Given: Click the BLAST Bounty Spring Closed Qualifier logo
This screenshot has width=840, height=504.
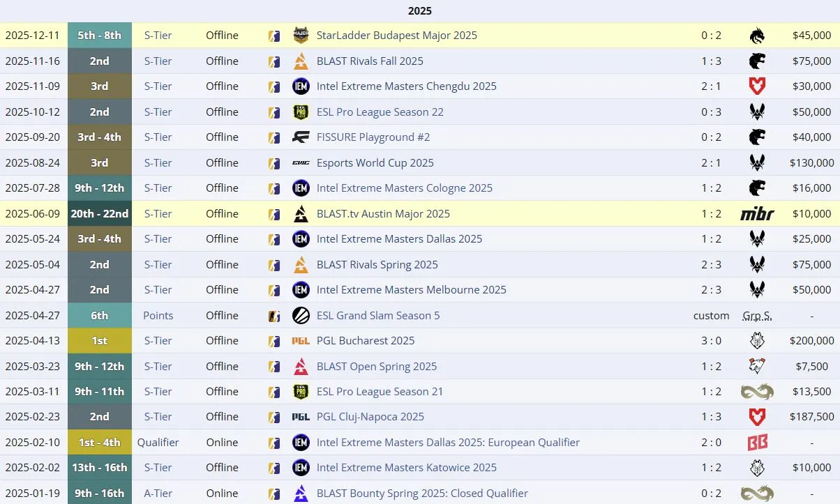Looking at the screenshot, I should [x=301, y=494].
